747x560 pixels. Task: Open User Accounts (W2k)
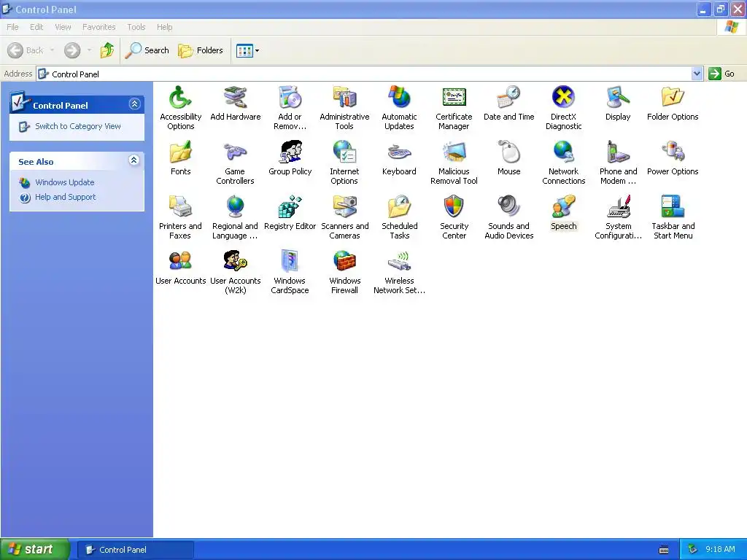point(236,272)
